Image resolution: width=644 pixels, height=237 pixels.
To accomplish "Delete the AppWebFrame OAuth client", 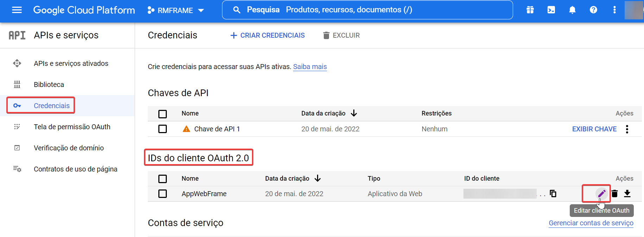I will (614, 193).
